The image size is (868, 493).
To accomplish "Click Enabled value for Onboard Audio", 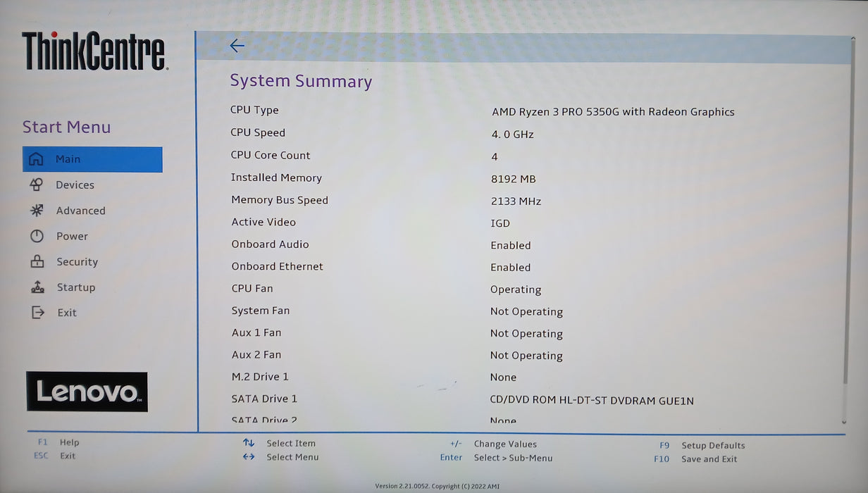I will tap(511, 246).
